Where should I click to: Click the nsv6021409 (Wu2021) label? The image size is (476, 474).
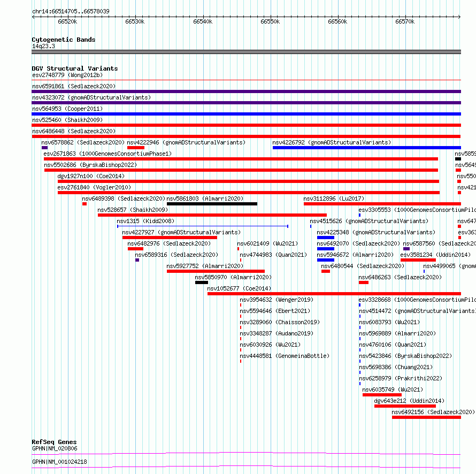click(x=267, y=243)
